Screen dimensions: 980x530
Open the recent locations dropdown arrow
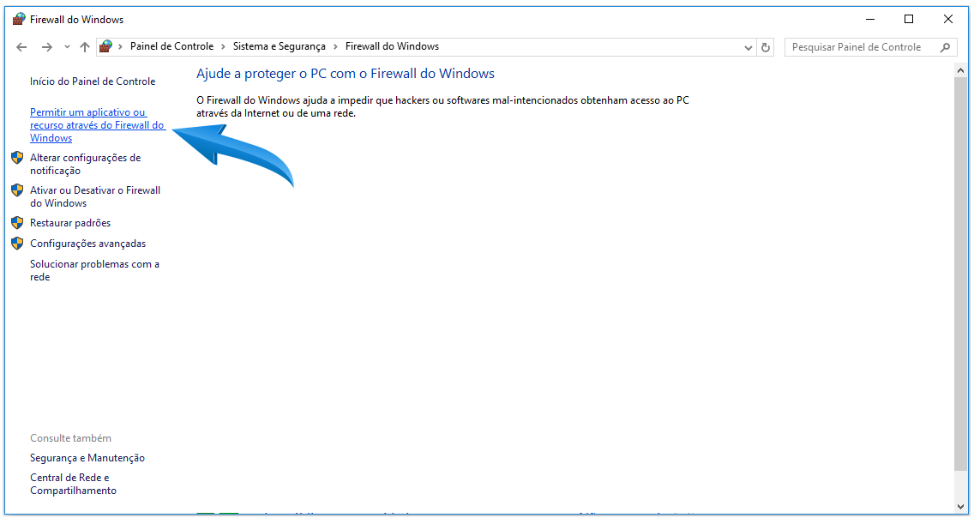click(x=67, y=47)
